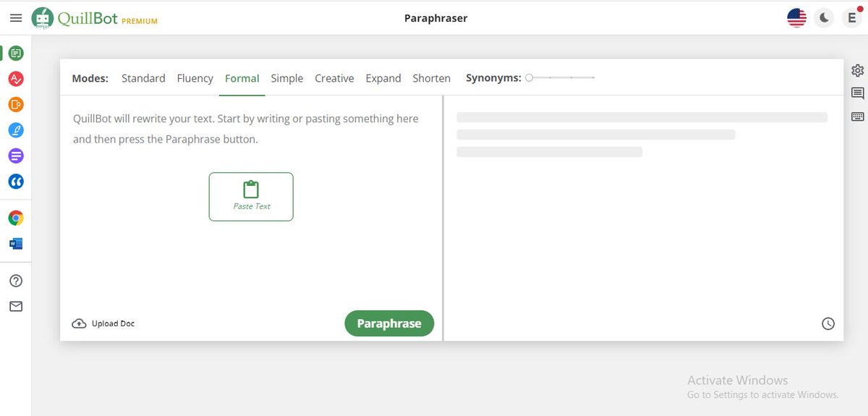Open the Citation Generator quote icon
The width and height of the screenshot is (868, 416).
click(16, 182)
